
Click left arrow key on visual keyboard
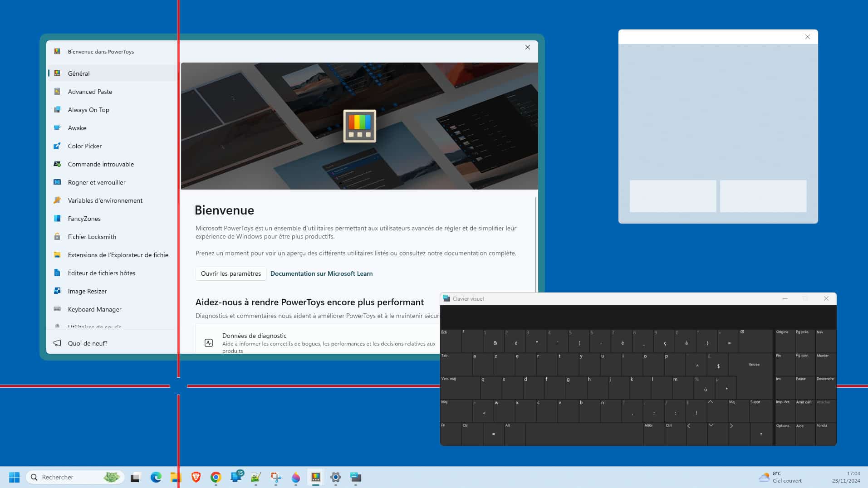(x=696, y=434)
